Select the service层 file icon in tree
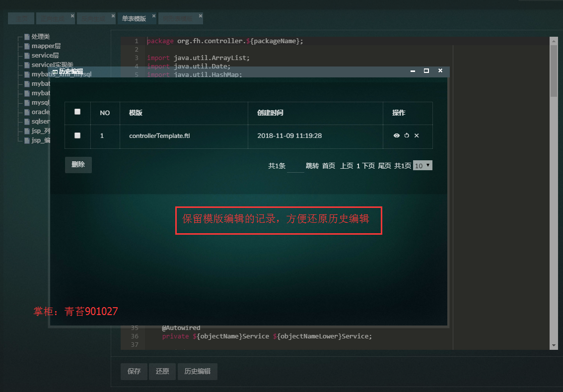The width and height of the screenshot is (563, 392). [27, 56]
